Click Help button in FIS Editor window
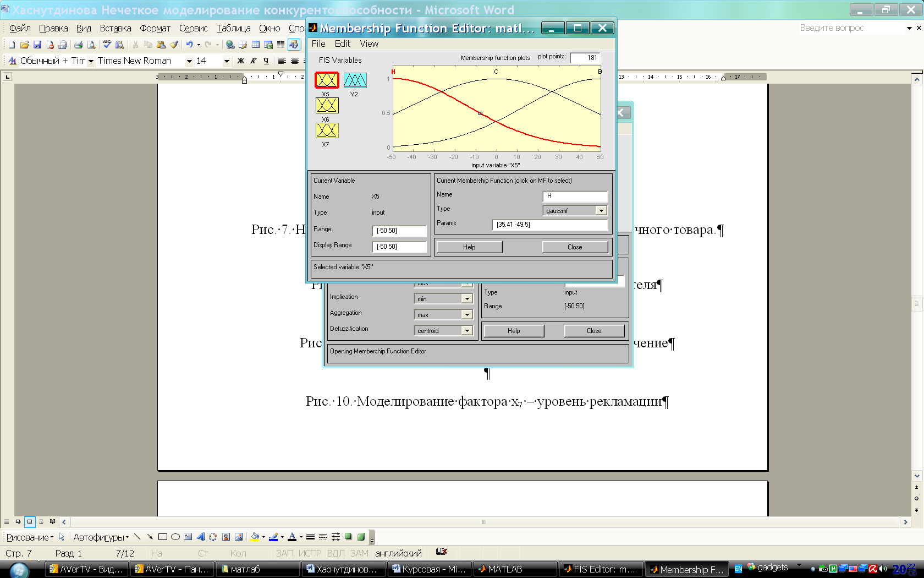This screenshot has height=578, width=924. [514, 330]
